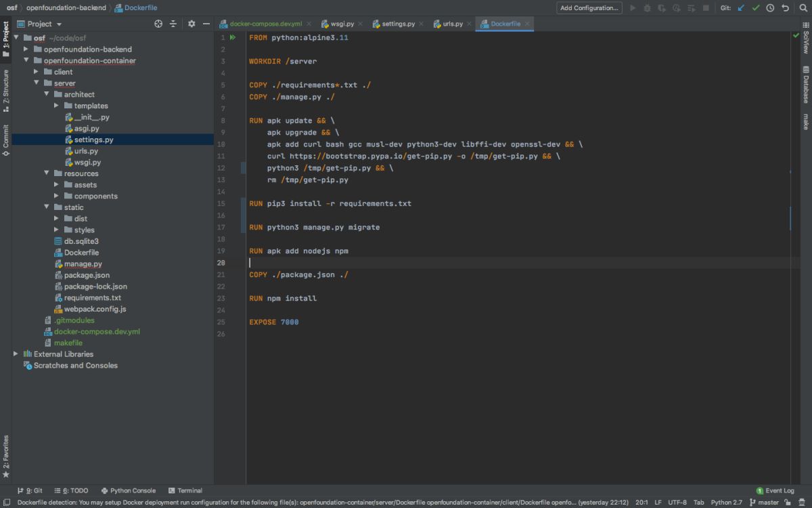The image size is (812, 508).
Task: Click the Git rollback arrow icon
Action: pyautogui.click(x=786, y=8)
